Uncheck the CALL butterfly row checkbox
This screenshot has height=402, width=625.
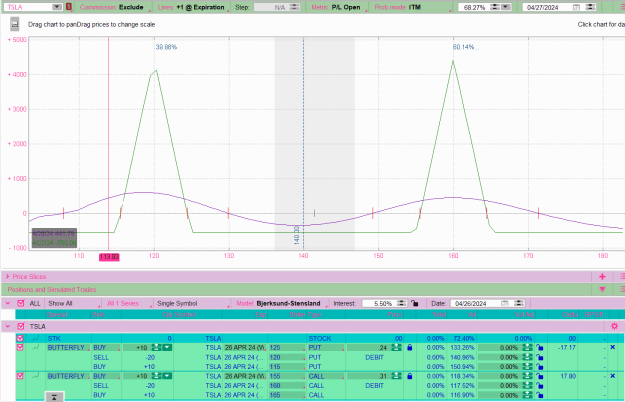tap(20, 376)
